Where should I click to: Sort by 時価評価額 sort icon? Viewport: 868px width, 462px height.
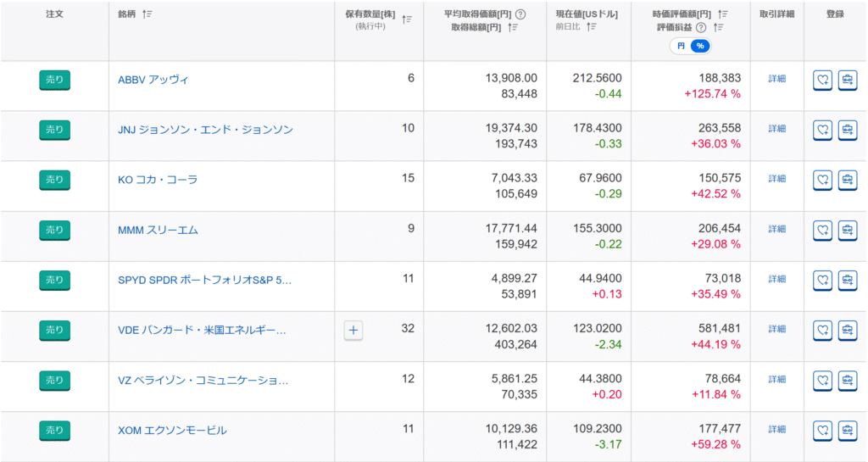pyautogui.click(x=722, y=14)
